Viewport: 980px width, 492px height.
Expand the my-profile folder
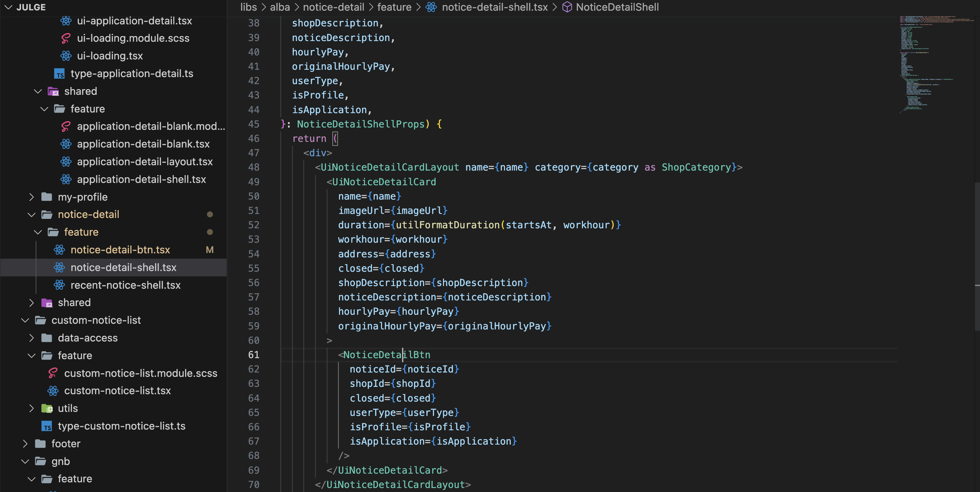point(32,197)
